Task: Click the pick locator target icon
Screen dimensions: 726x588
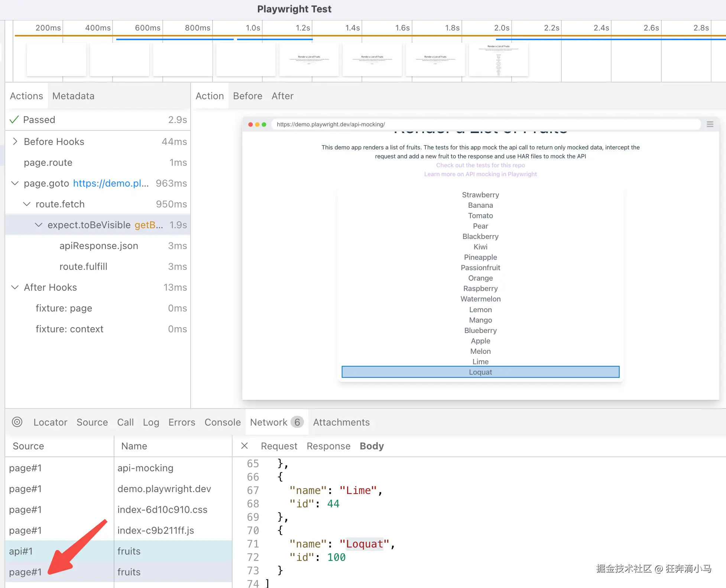Action: pos(17,422)
